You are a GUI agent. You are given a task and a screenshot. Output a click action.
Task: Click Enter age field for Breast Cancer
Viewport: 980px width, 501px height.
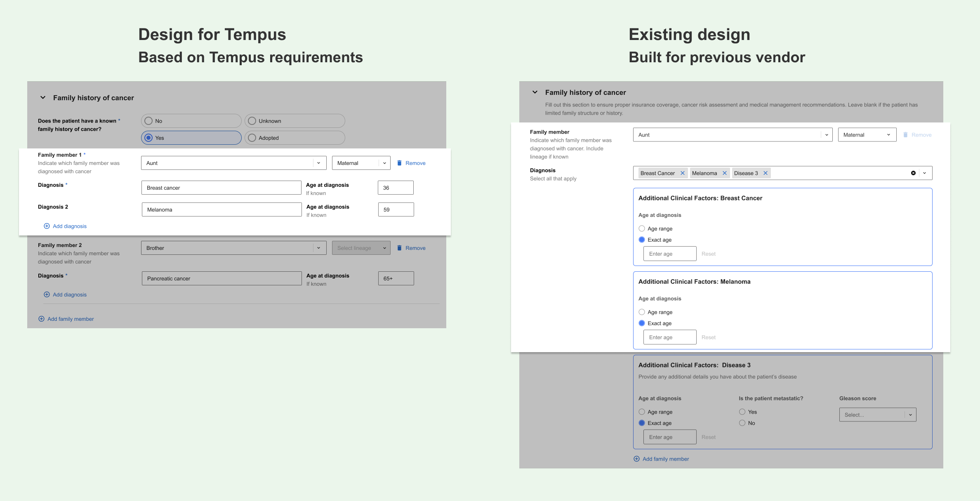(670, 254)
